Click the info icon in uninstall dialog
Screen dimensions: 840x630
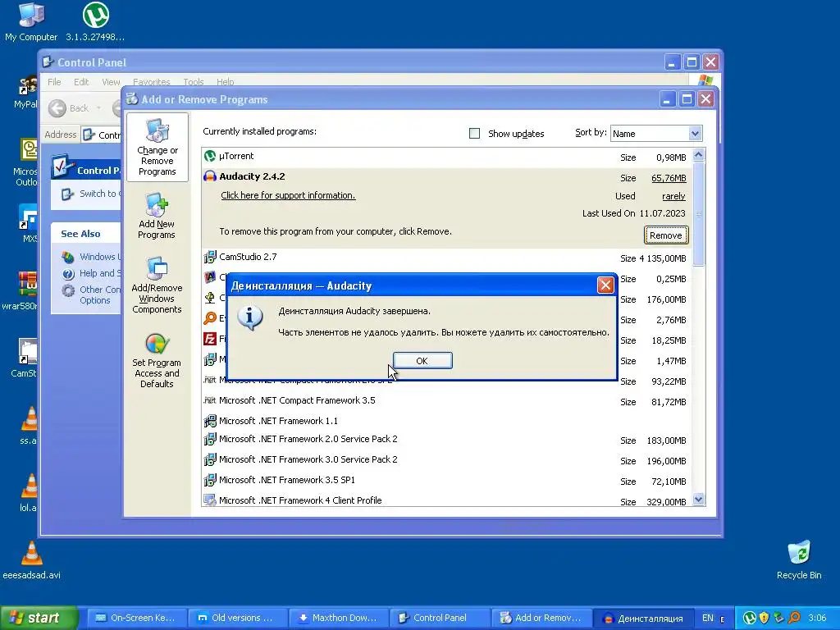tap(250, 317)
